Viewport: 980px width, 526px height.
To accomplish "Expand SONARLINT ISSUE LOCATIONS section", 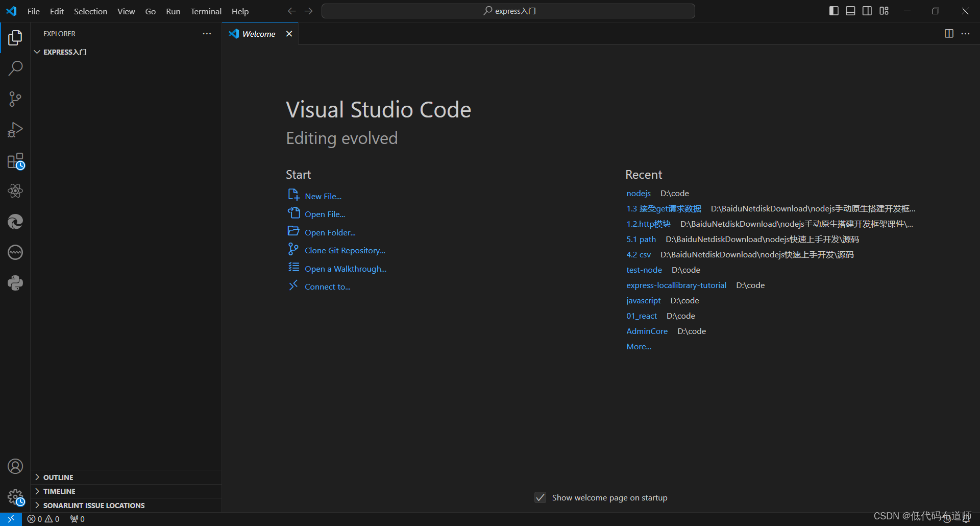I will pyautogui.click(x=126, y=505).
